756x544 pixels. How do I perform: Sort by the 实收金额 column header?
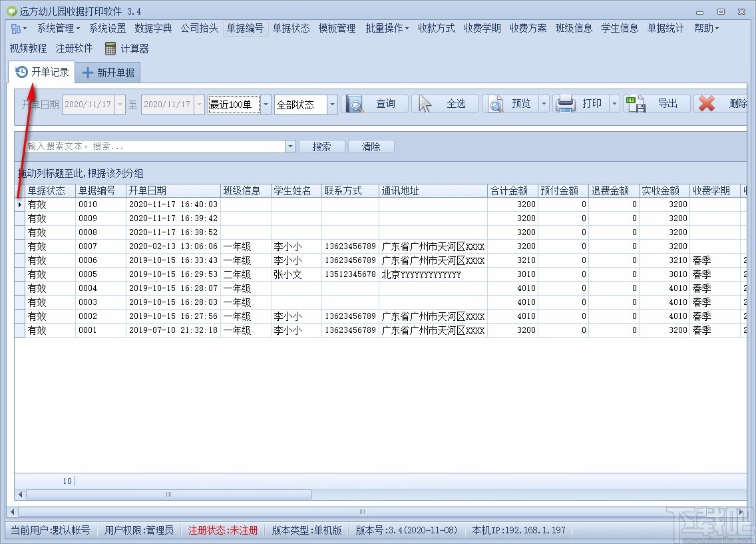(x=664, y=190)
